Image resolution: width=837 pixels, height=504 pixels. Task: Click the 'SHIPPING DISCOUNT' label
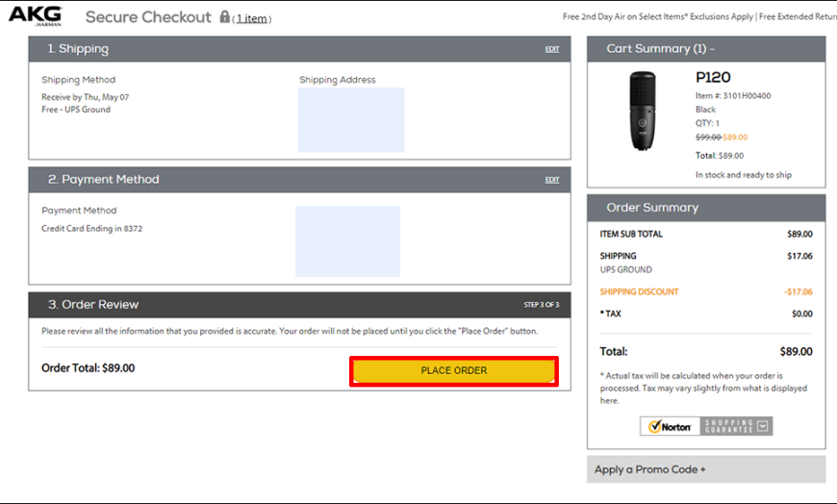(x=639, y=292)
